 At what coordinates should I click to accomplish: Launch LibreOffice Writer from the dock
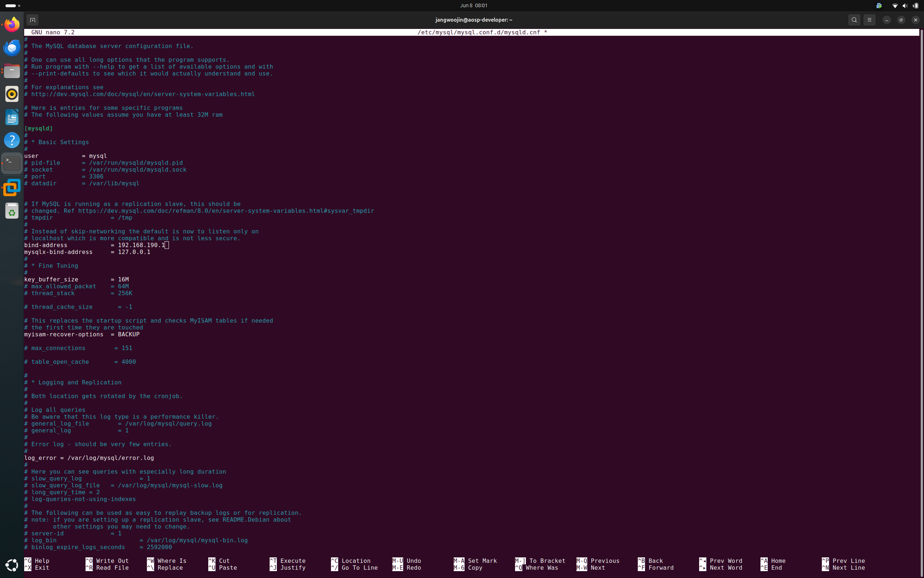12,117
